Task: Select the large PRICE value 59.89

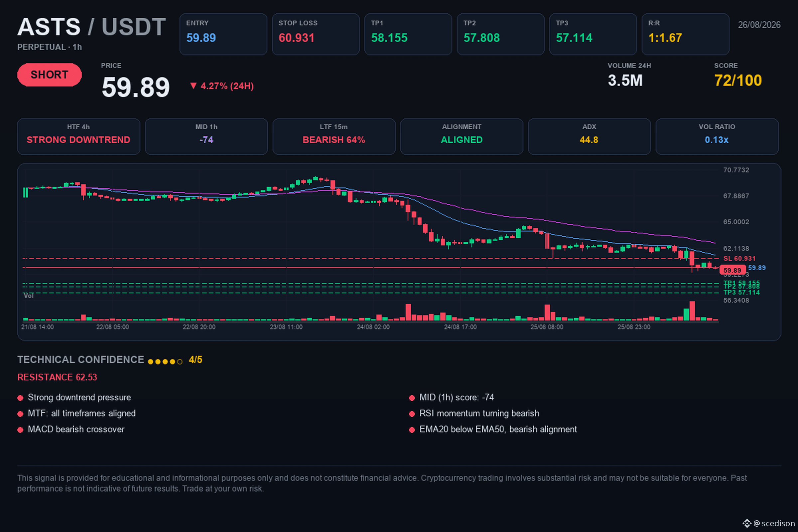Action: pyautogui.click(x=136, y=87)
